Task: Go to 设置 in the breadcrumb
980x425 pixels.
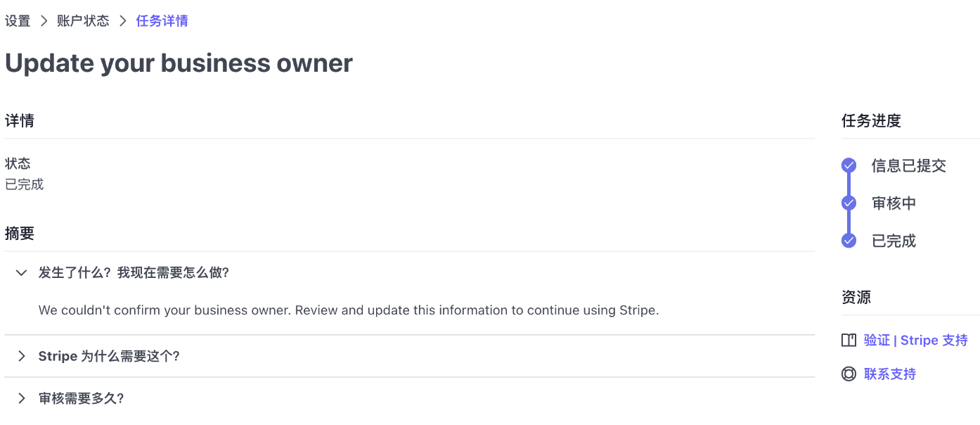Action: click(x=18, y=21)
